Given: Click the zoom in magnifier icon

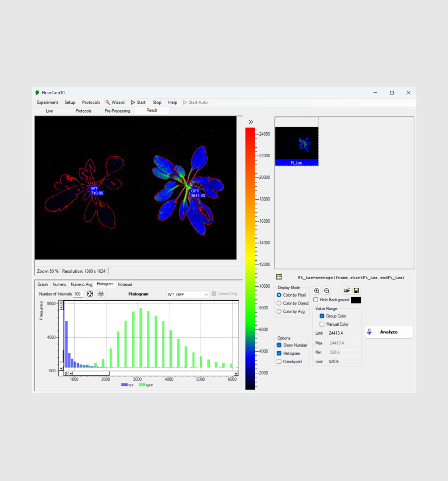Looking at the screenshot, I should (x=317, y=291).
